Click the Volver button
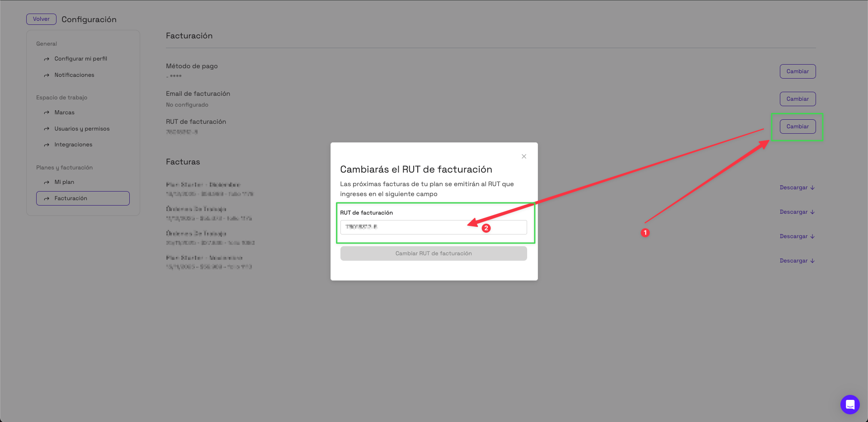 coord(41,19)
